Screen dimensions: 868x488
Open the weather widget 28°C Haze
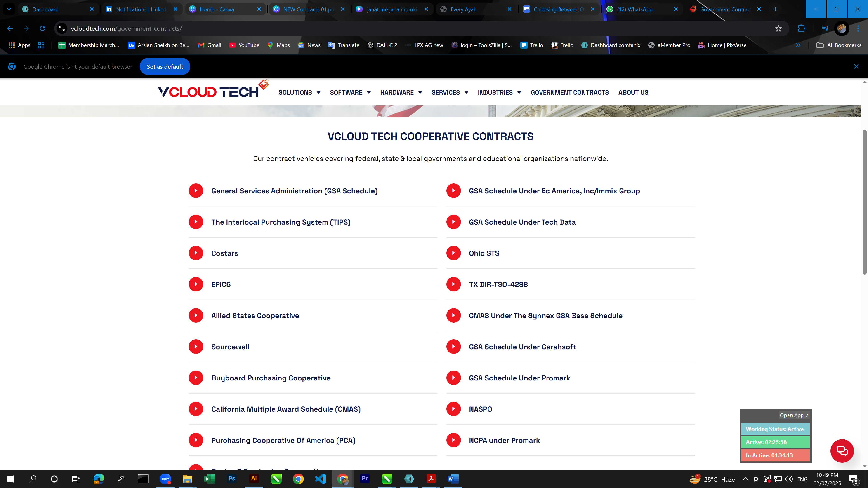[x=712, y=479]
